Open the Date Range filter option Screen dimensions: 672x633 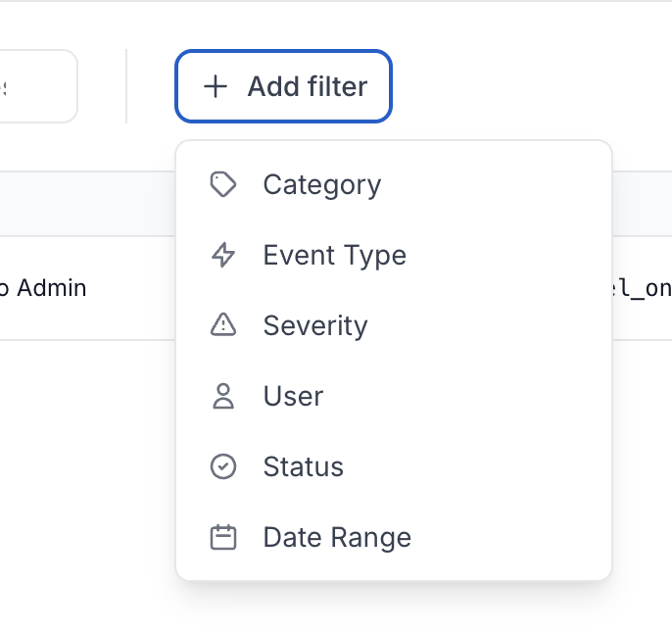coord(337,537)
